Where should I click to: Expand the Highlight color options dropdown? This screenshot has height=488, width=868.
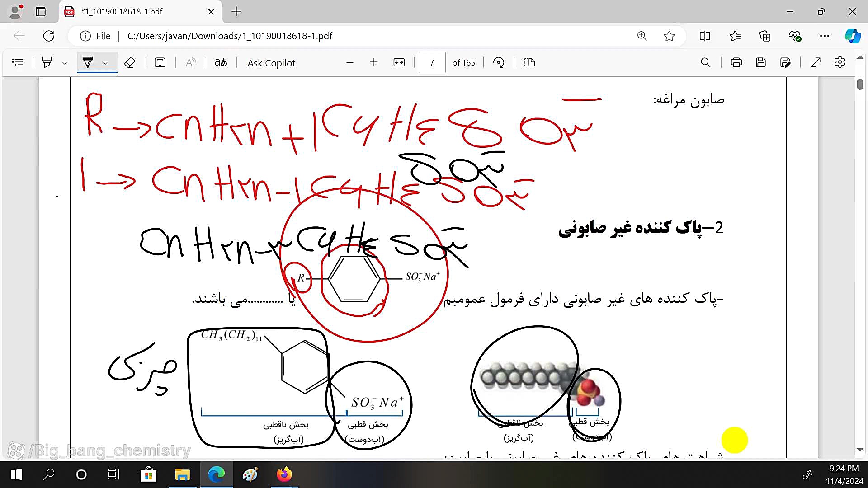click(65, 63)
